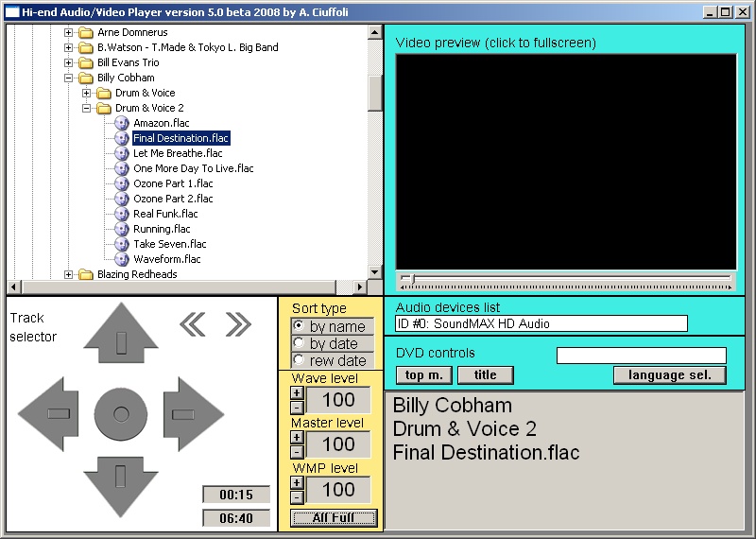Select the 'rew date' sort option
756x539 pixels.
tap(300, 360)
